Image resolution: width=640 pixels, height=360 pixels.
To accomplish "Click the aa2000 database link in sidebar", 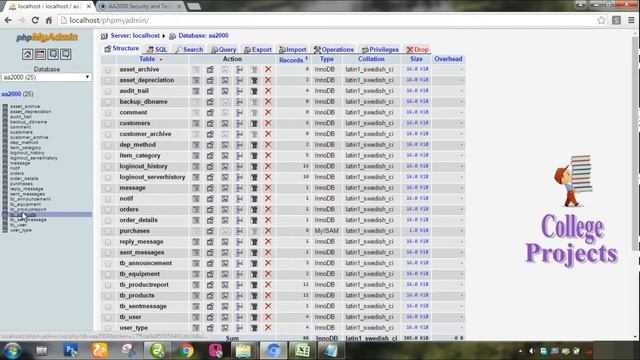I will tap(11, 94).
